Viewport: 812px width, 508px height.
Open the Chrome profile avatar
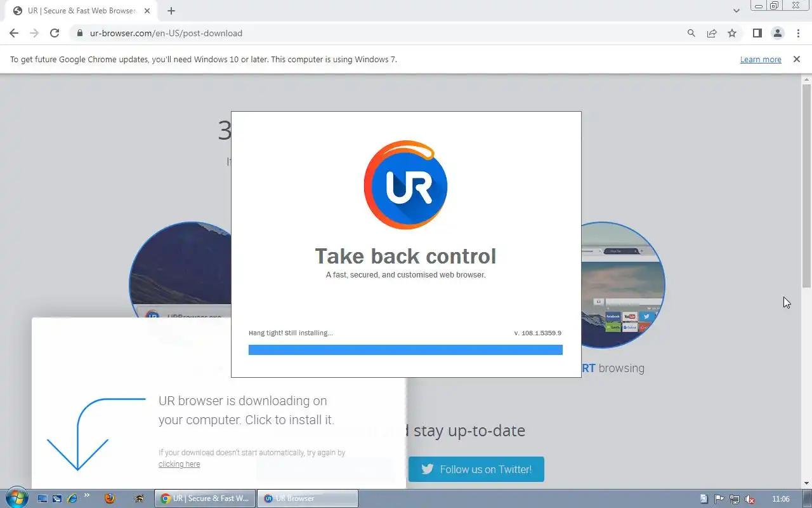[777, 33]
